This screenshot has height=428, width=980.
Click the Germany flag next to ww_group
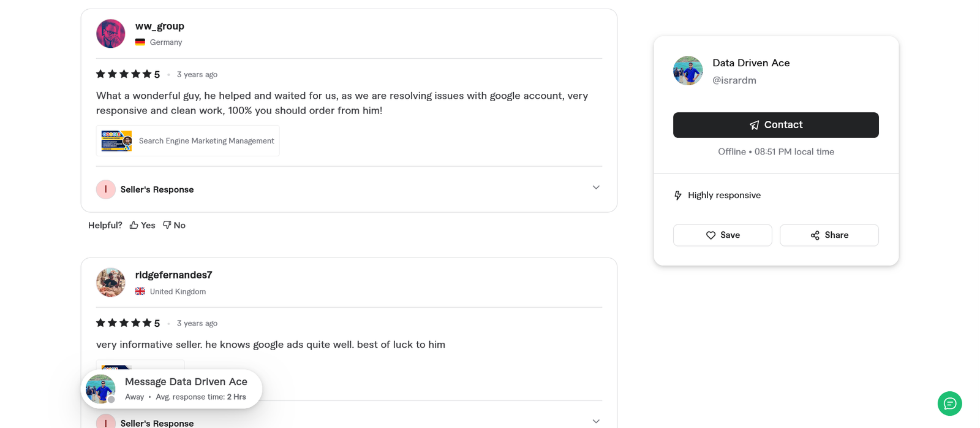point(140,42)
